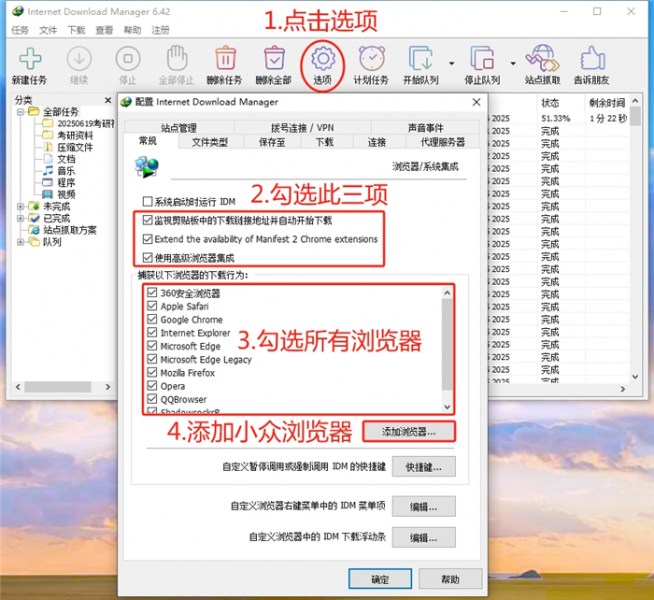Open the 帮助 menu
Viewport: 654px width, 600px height.
[132, 30]
